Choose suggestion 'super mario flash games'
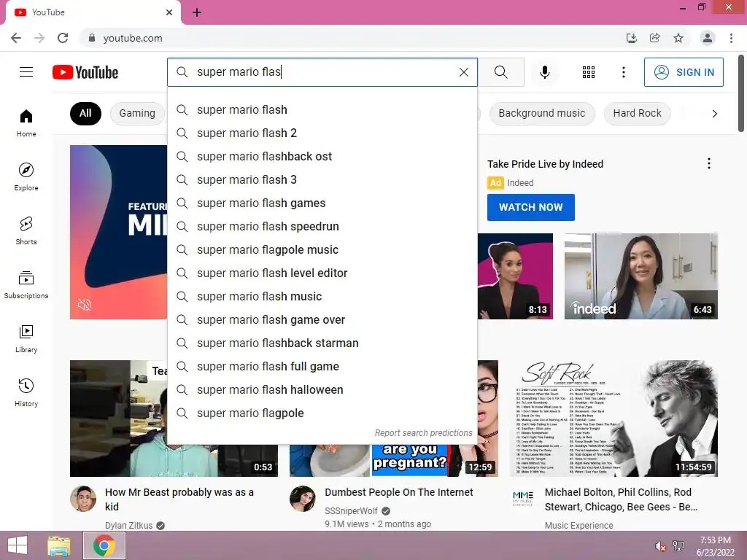 click(x=322, y=203)
